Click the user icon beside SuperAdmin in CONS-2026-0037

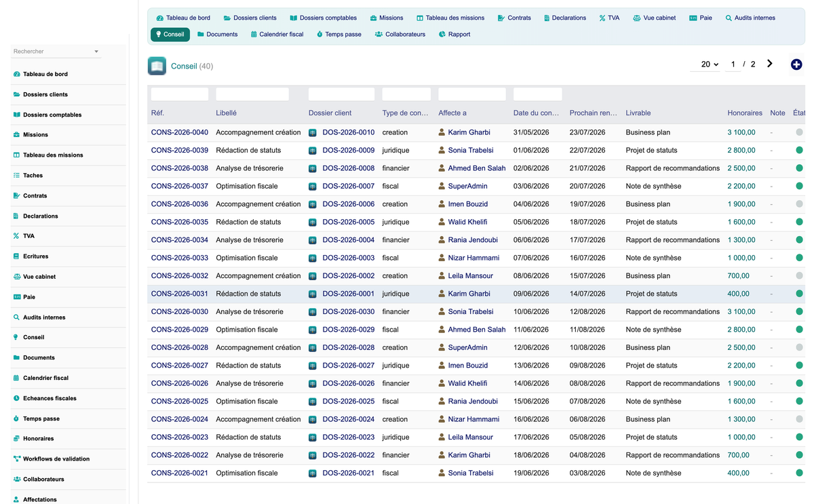442,186
